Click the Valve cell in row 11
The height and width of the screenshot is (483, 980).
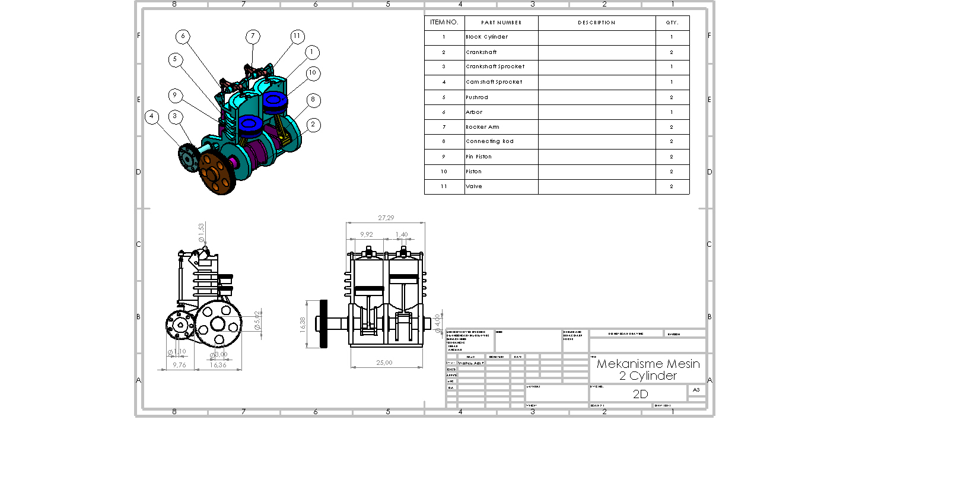(x=501, y=186)
